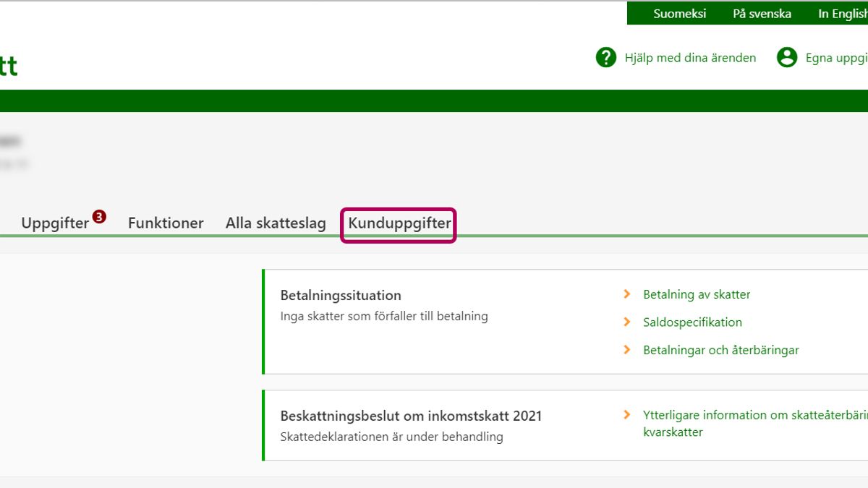Open the Saldospecifikation link
Image resolution: width=868 pixels, height=488 pixels.
click(x=692, y=322)
